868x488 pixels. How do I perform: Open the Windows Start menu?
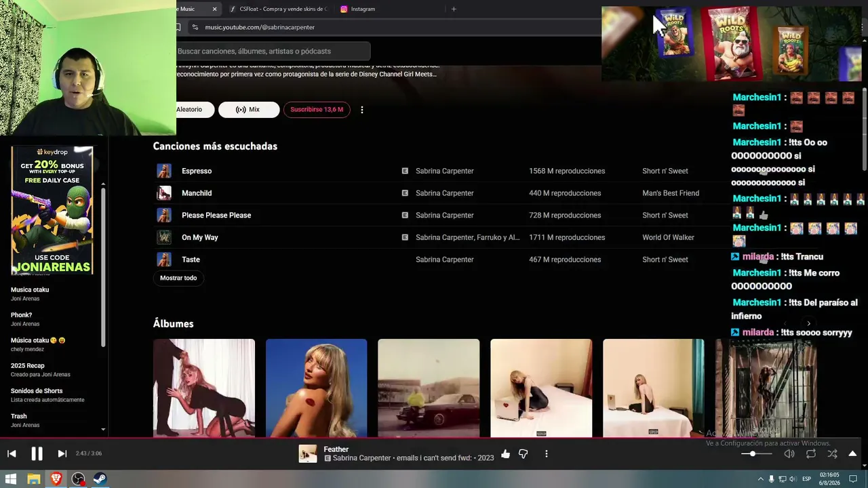point(11,479)
